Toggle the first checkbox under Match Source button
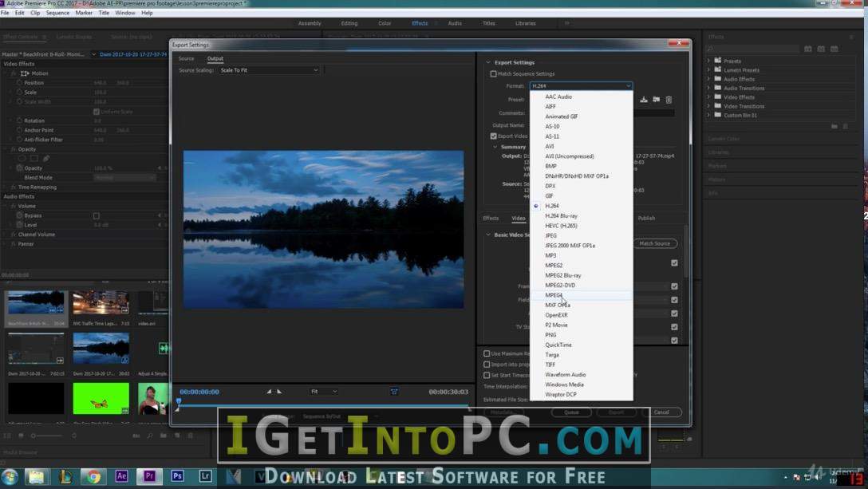 (674, 263)
